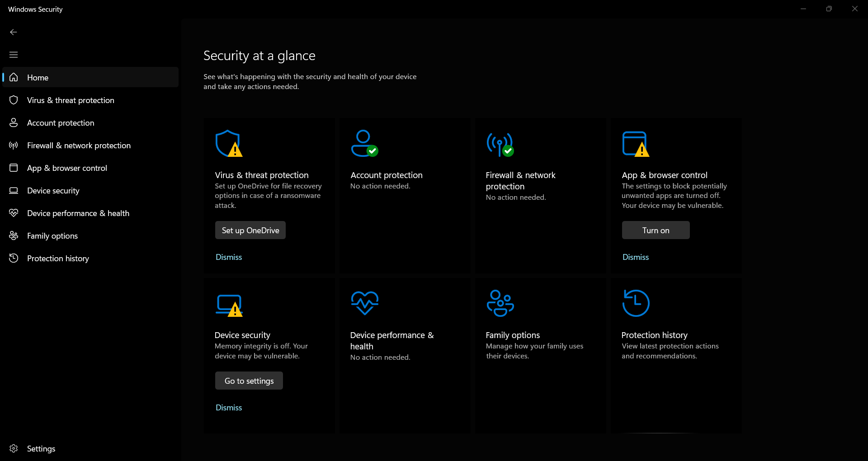Click the Firewall & network protection tile title
868x461 pixels.
coord(521,180)
